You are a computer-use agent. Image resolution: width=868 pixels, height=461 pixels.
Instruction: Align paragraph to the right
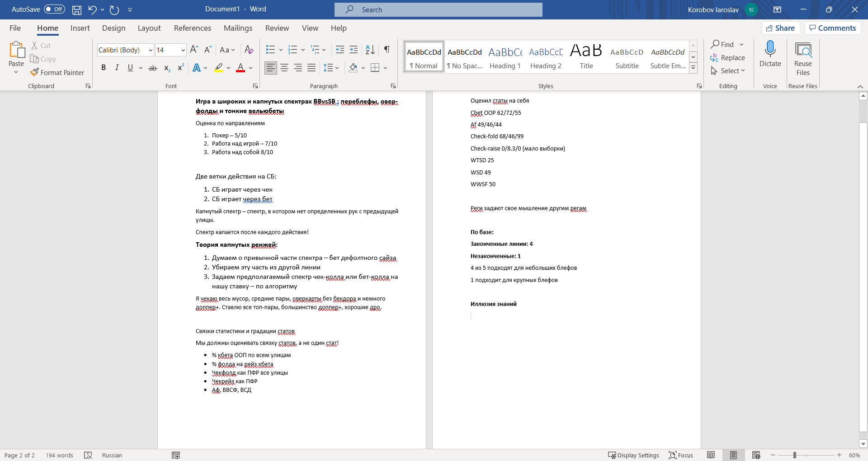click(298, 68)
